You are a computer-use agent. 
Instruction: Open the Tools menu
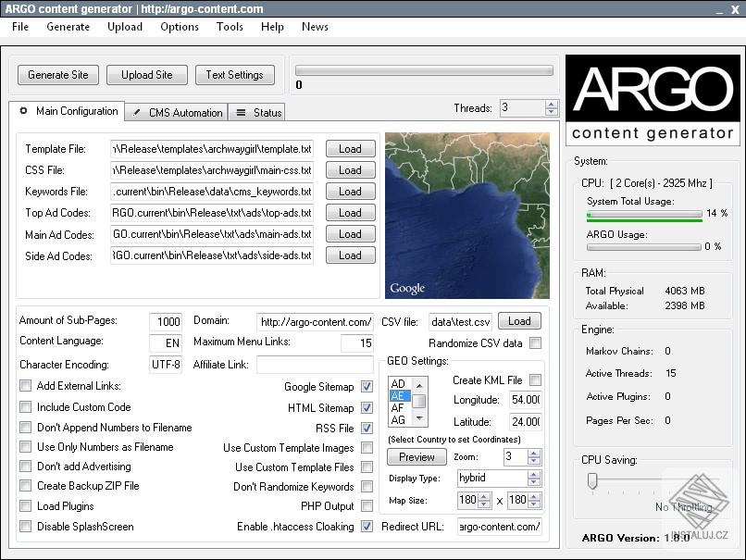[x=230, y=27]
